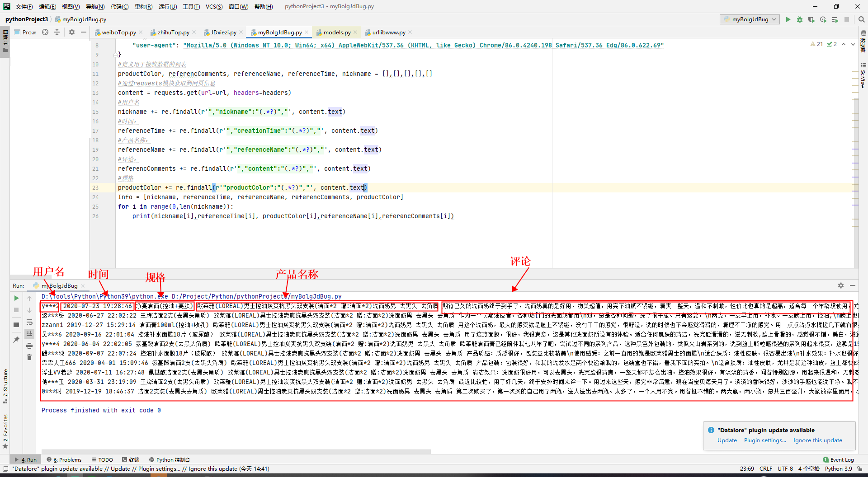Pin the Run tab

coord(16,339)
